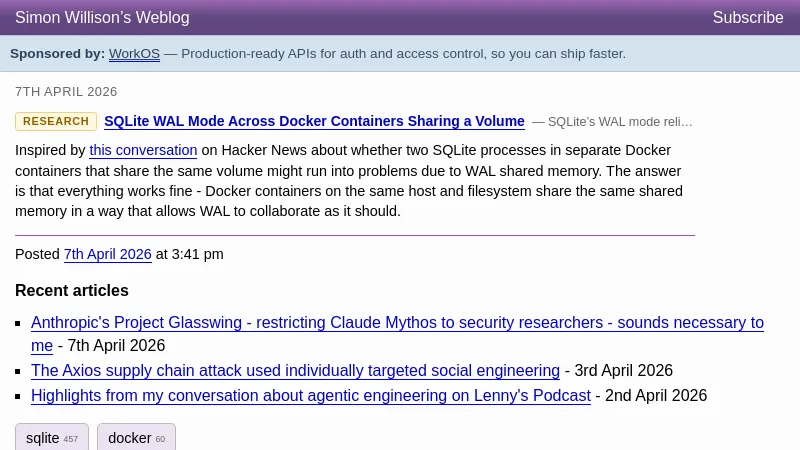
Task: Open Anthropic's Project Glasswing article
Action: point(397,323)
